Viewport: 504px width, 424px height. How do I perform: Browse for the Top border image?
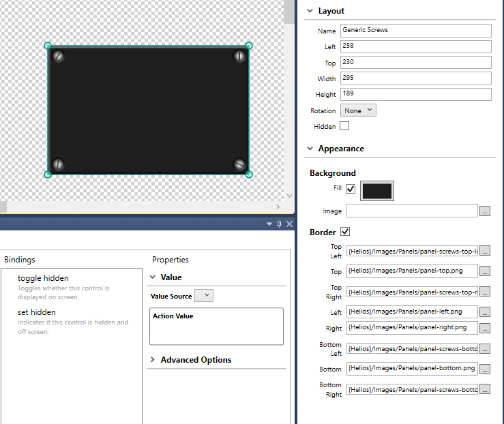tap(485, 271)
